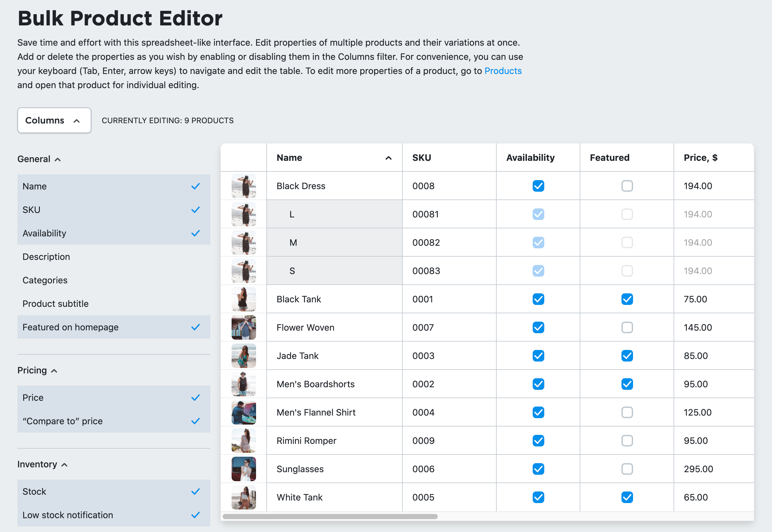The image size is (772, 532).
Task: Uncheck Featured for White Tank
Action: (627, 497)
